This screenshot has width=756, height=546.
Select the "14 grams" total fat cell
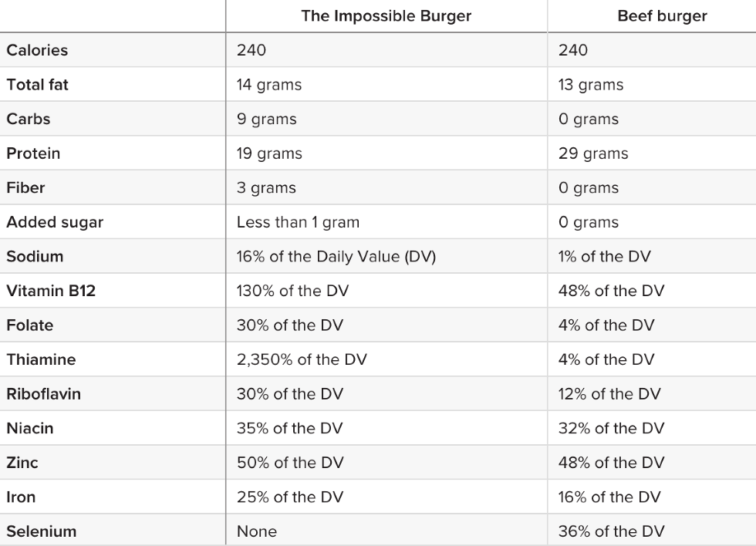(269, 85)
